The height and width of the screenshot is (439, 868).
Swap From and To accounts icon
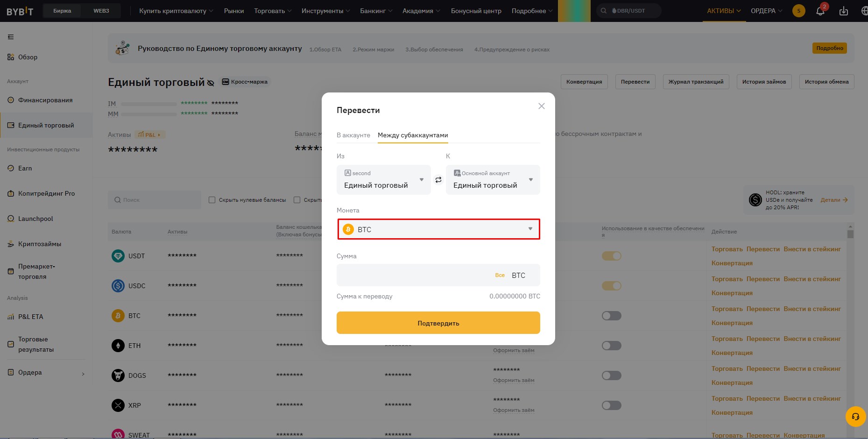coord(438,180)
